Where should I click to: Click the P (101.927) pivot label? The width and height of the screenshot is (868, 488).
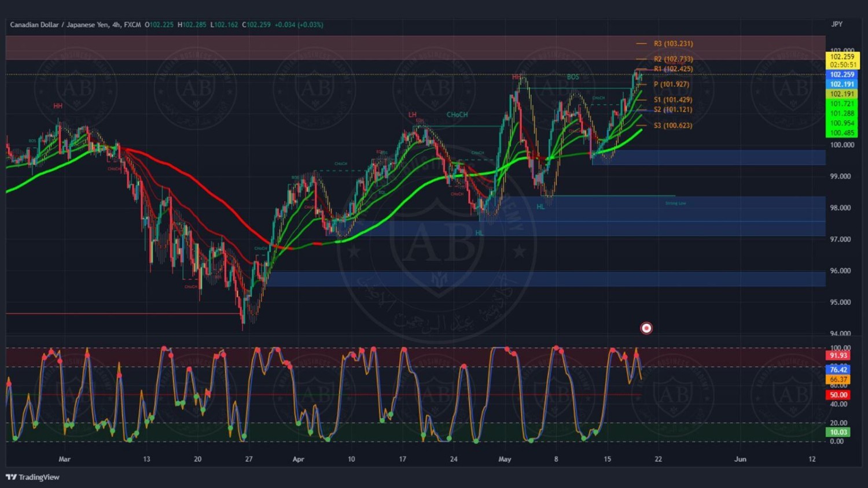coord(671,84)
